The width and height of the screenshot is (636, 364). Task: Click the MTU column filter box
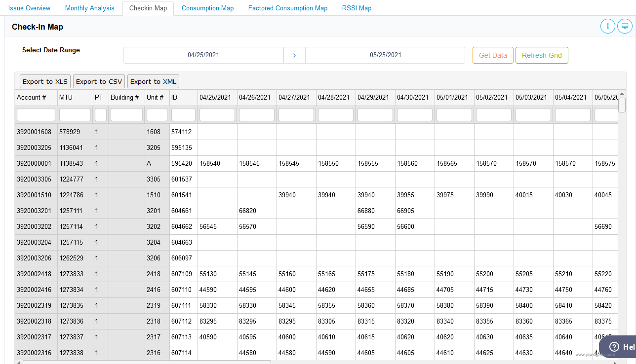pos(75,115)
